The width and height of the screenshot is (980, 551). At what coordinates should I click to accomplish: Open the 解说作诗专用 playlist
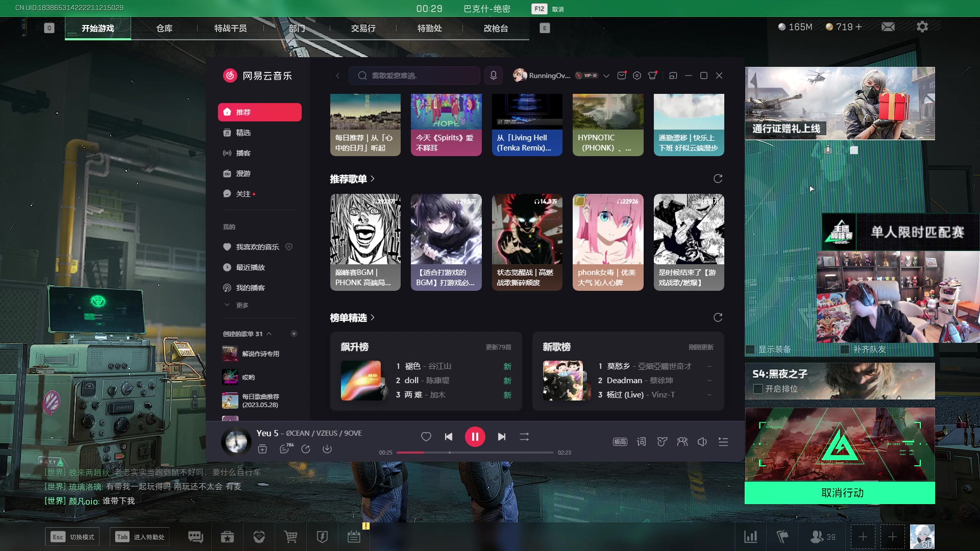pyautogui.click(x=260, y=354)
